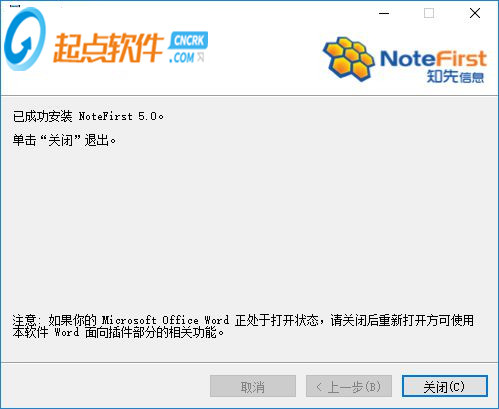Image resolution: width=499 pixels, height=409 pixels.
Task: Click the greyed-out 取消 button
Action: coord(253,387)
